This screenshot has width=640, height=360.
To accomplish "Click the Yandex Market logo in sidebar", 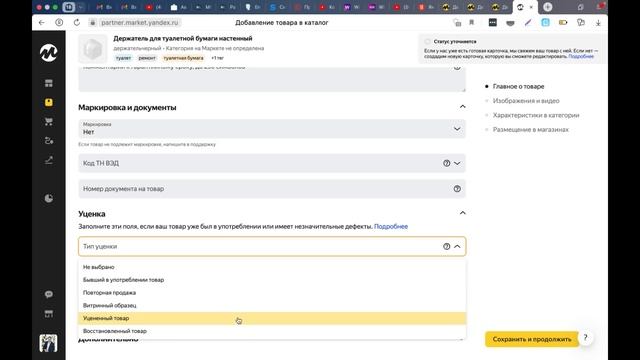I will [49, 53].
